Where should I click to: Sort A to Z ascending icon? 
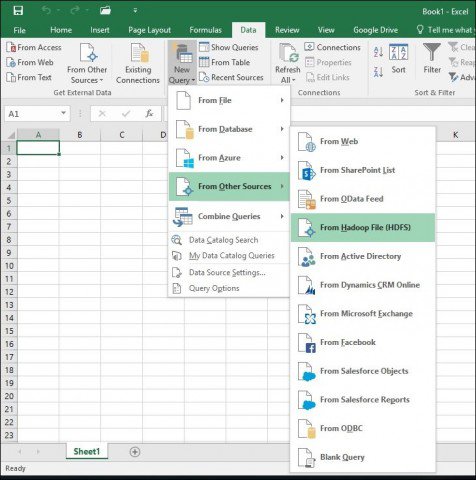tap(378, 52)
